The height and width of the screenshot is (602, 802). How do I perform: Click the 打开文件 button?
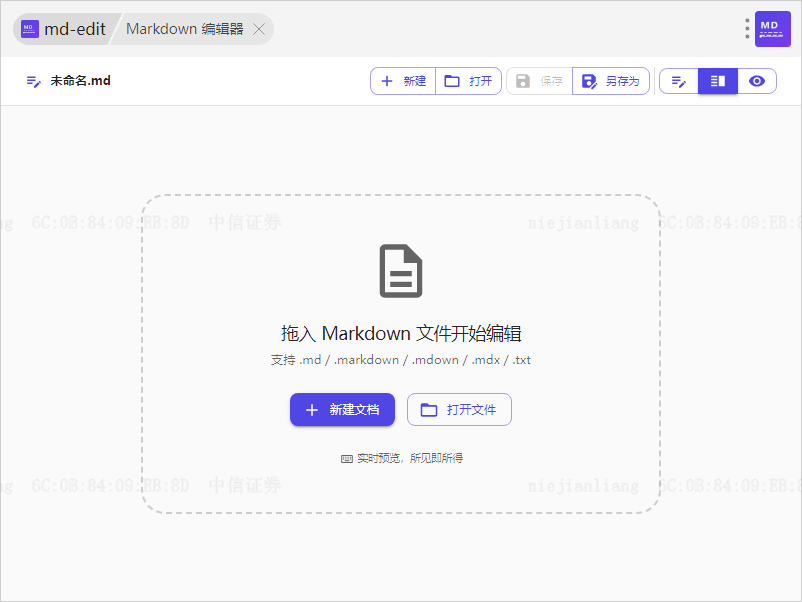(x=459, y=410)
